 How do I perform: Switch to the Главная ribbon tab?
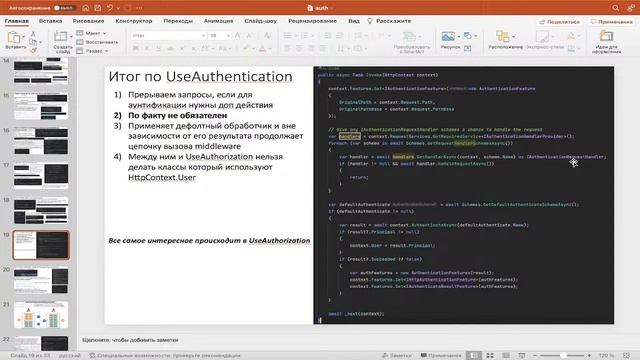point(17,21)
